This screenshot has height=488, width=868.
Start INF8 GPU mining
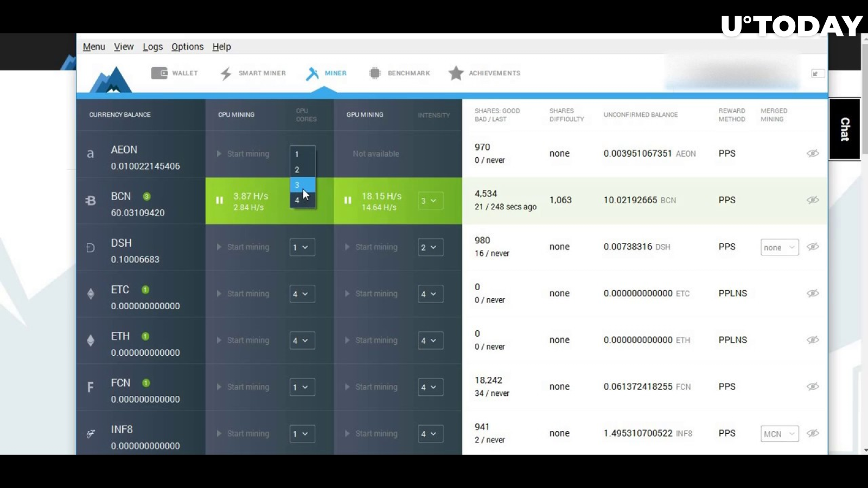click(x=371, y=434)
